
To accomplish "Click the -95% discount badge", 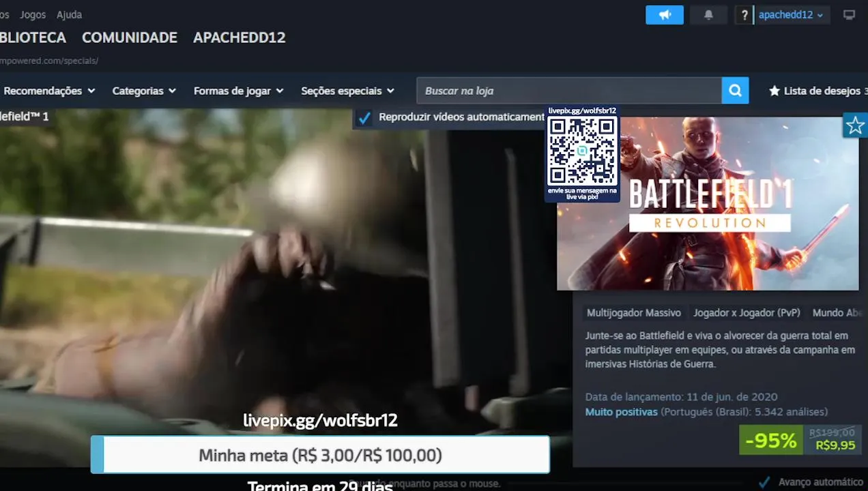I will coord(771,440).
